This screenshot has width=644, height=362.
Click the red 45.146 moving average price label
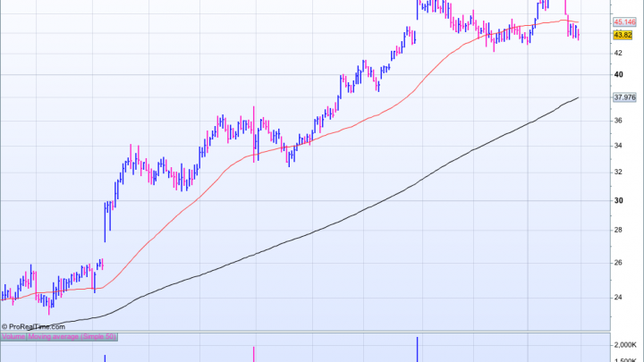click(624, 22)
